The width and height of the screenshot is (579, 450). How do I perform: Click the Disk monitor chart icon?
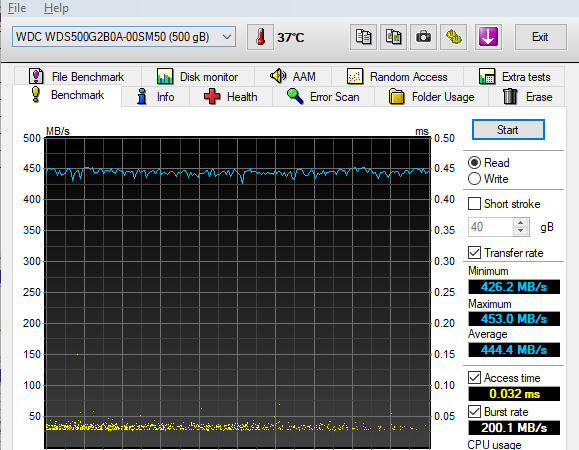(x=165, y=76)
